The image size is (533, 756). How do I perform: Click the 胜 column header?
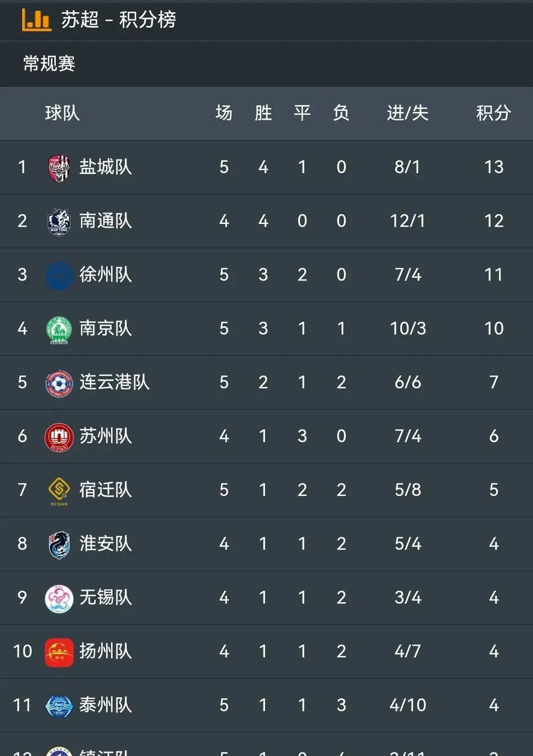click(x=263, y=113)
